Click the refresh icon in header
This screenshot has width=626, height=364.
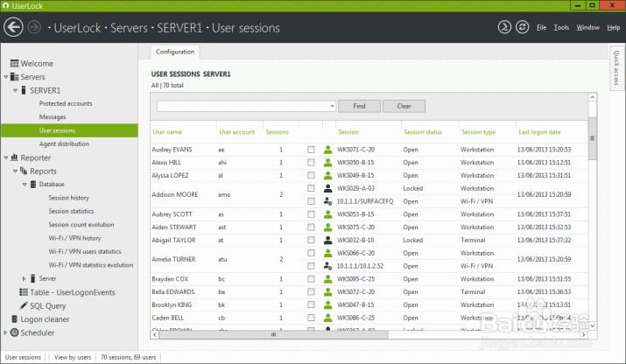click(x=523, y=27)
